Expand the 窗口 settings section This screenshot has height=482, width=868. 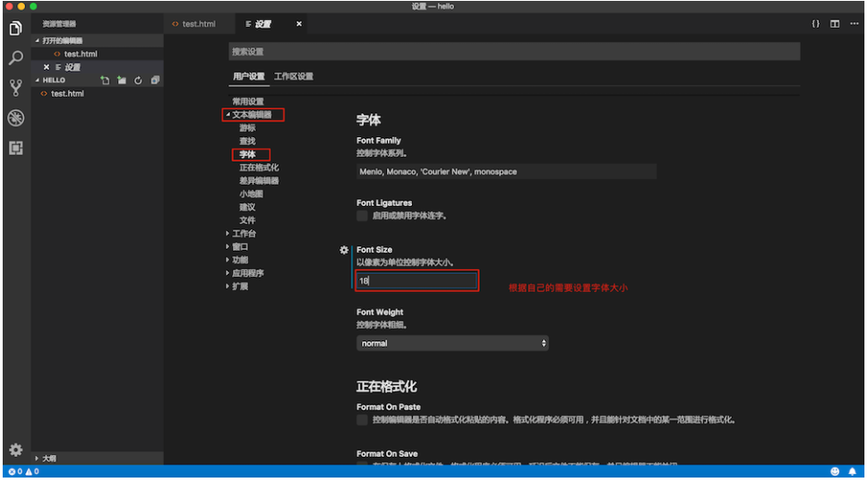click(228, 246)
